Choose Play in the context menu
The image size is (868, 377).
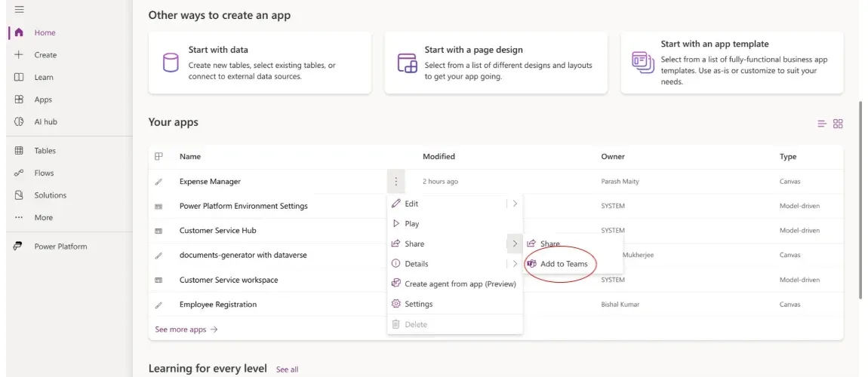point(412,224)
